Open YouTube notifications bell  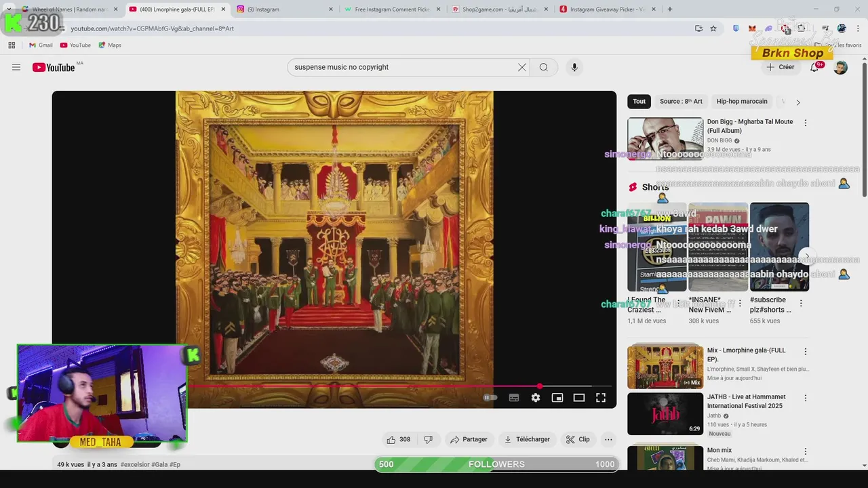pyautogui.click(x=814, y=67)
